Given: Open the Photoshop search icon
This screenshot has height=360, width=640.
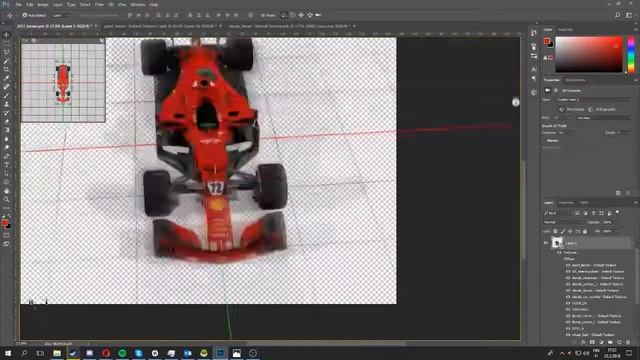Looking at the screenshot, I should 618,15.
